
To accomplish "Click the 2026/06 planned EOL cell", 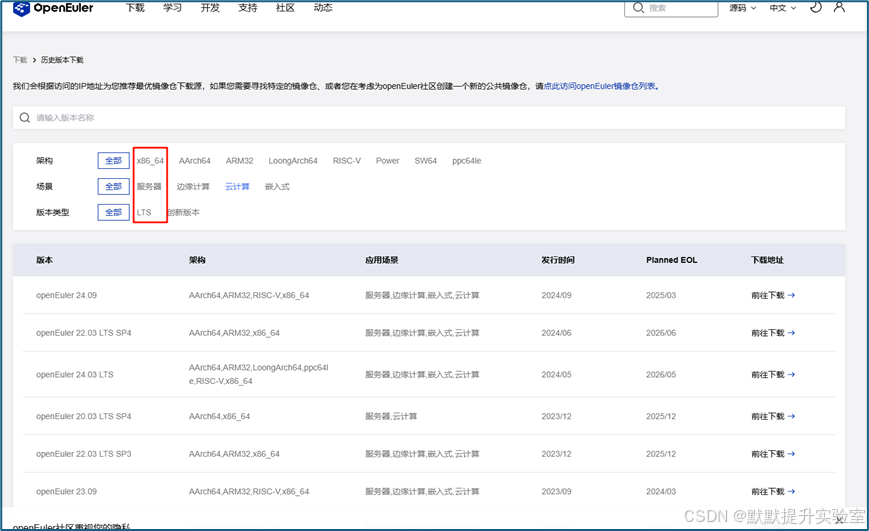I will tap(661, 333).
